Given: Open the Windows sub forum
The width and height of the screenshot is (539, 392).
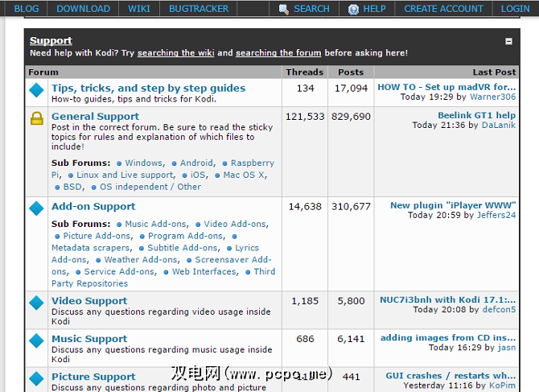Looking at the screenshot, I should 144,163.
